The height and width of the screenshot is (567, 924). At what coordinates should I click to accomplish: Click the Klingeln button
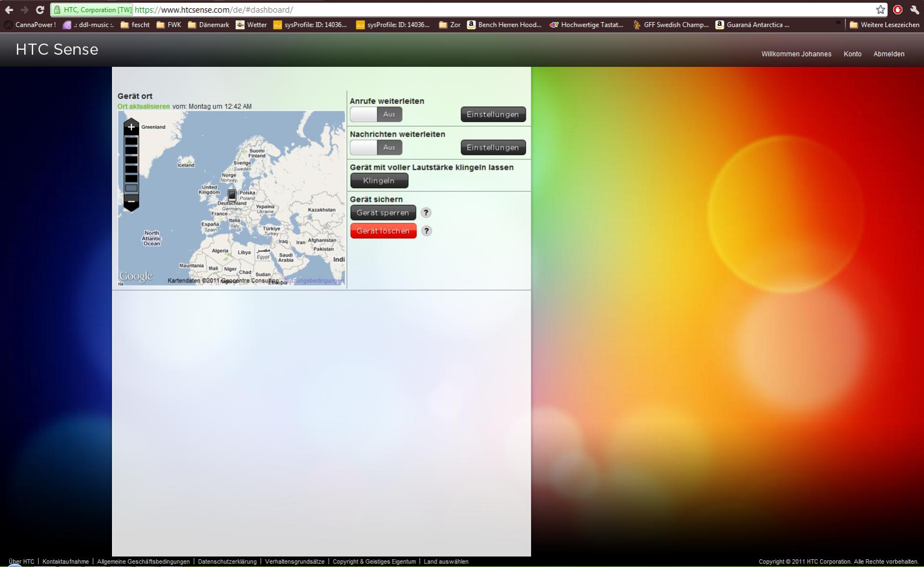379,181
